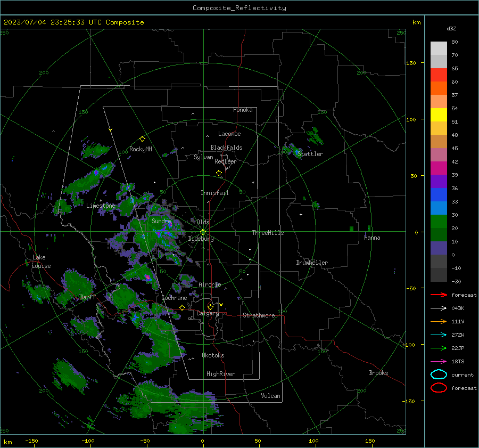Image resolution: width=479 pixels, height=448 pixels.
Task: Select the cyan 27ZW arrow icon
Action: pos(439,335)
